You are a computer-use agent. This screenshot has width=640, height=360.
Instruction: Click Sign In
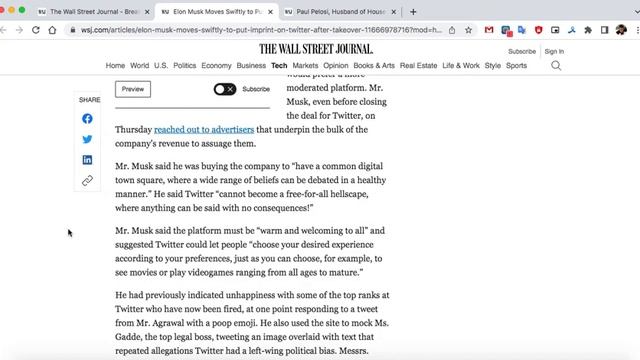coord(554,51)
